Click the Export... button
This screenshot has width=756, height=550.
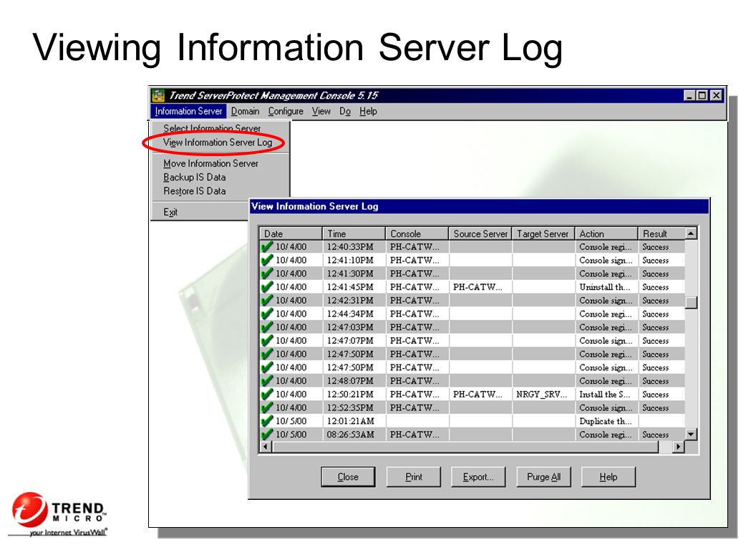click(478, 477)
